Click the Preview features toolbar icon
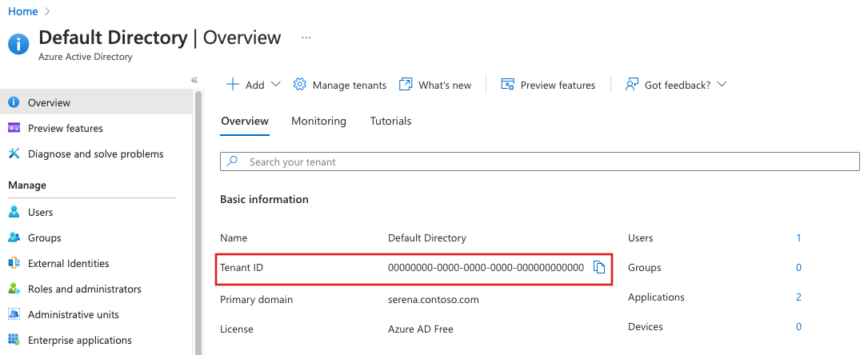Screen dimensions: 868x355 (508, 85)
